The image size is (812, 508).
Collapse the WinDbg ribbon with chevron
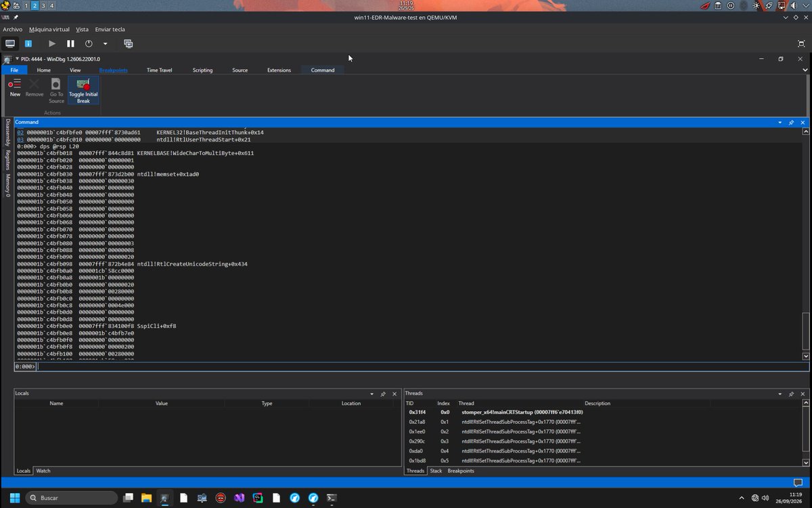tap(804, 70)
